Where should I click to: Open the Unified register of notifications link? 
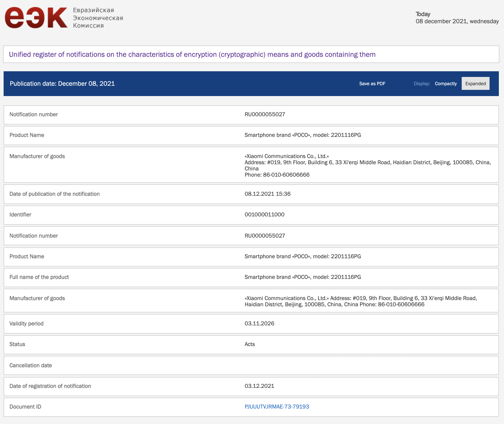point(192,54)
